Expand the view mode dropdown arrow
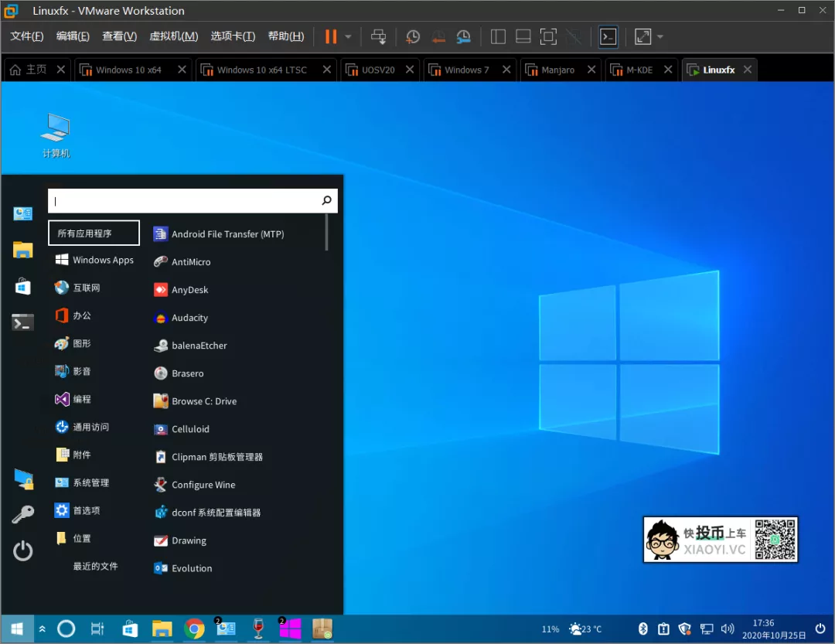The height and width of the screenshot is (644, 835). [x=659, y=36]
